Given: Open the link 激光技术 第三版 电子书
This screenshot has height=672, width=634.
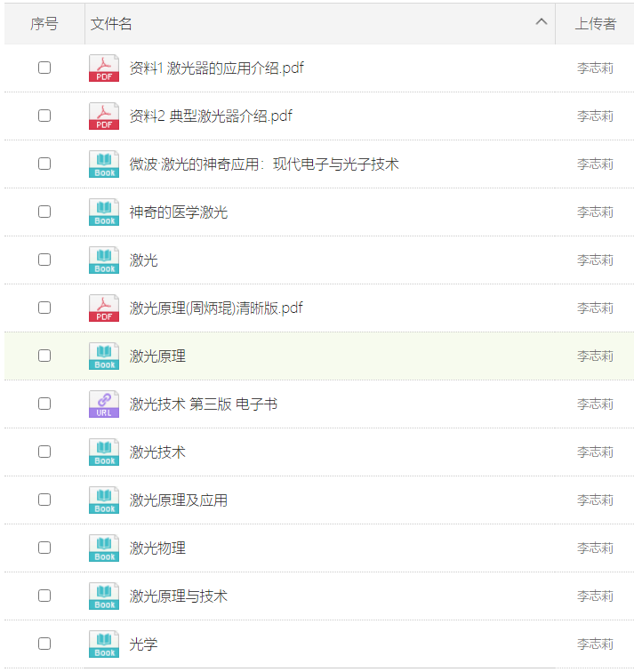Looking at the screenshot, I should (x=203, y=404).
